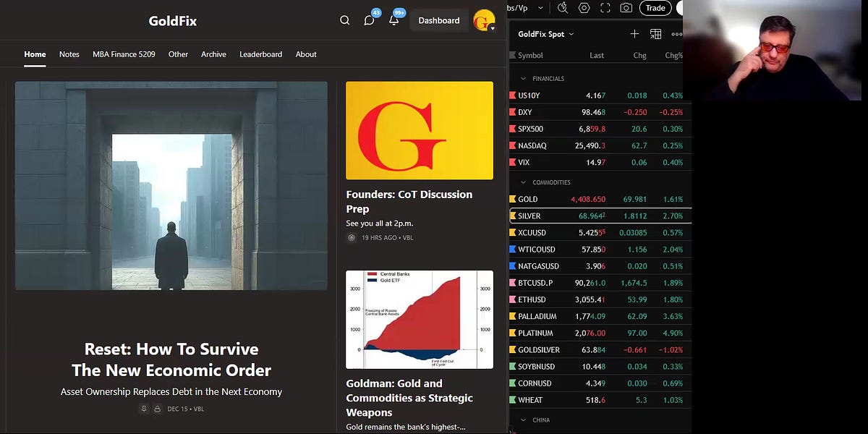Open the watchlist three-dot overflow menu
868x434 pixels.
pos(676,33)
